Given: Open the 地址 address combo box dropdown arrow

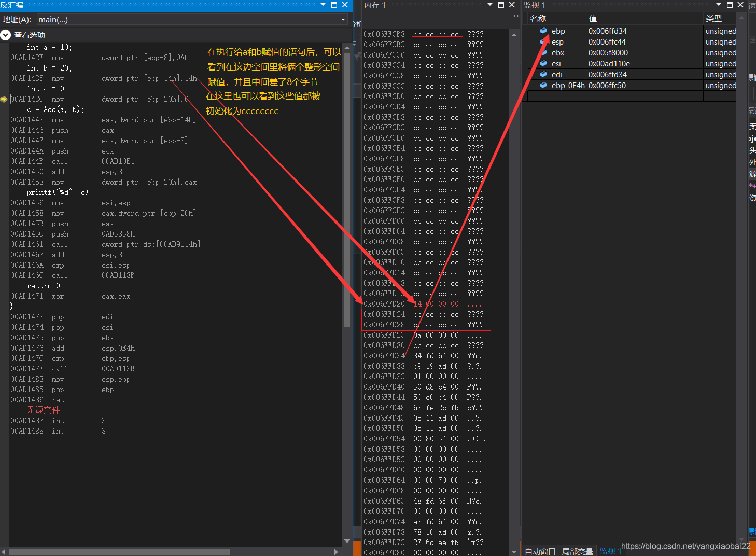Looking at the screenshot, I should 343,20.
